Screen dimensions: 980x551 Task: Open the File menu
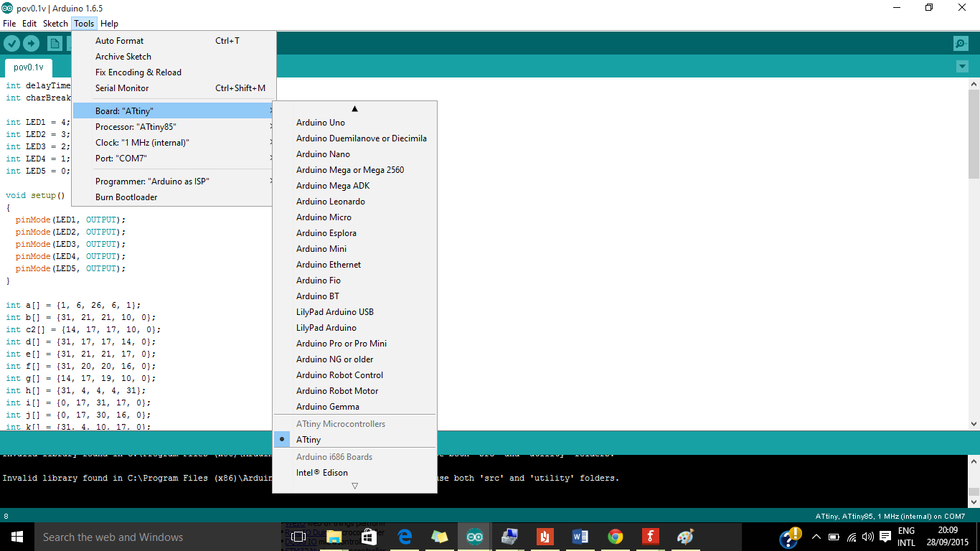point(9,24)
